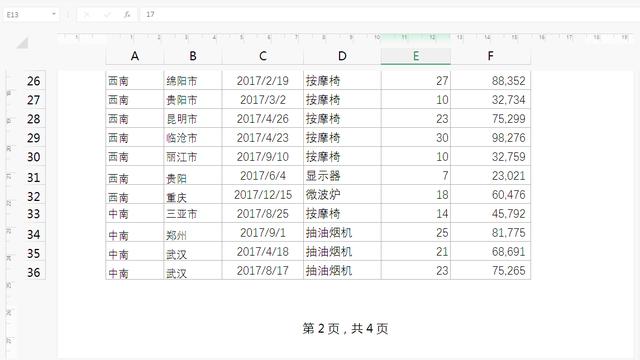Select column C header
640x360 pixels.
263,56
